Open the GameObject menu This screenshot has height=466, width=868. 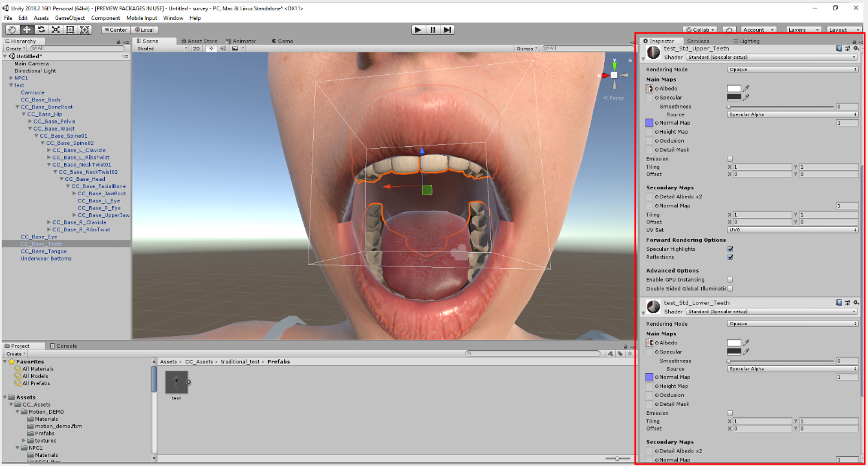[x=69, y=18]
